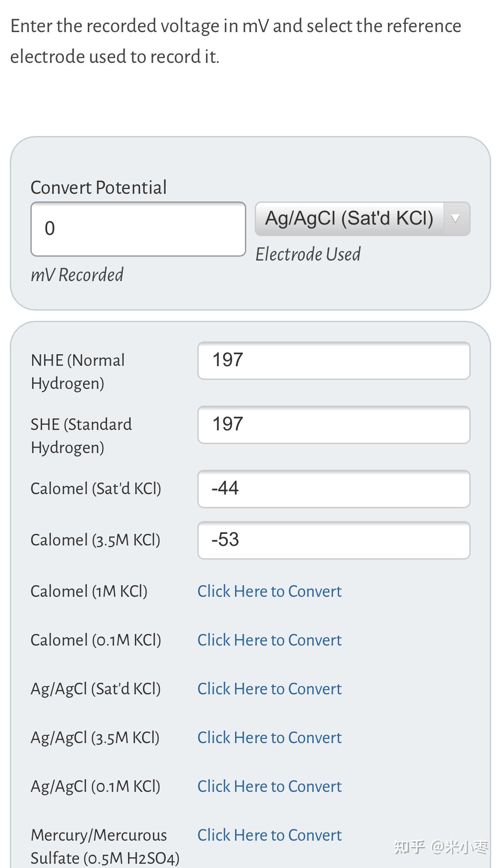Convert to Calomel (1M KCl) via link
501x868 pixels.
(x=269, y=591)
